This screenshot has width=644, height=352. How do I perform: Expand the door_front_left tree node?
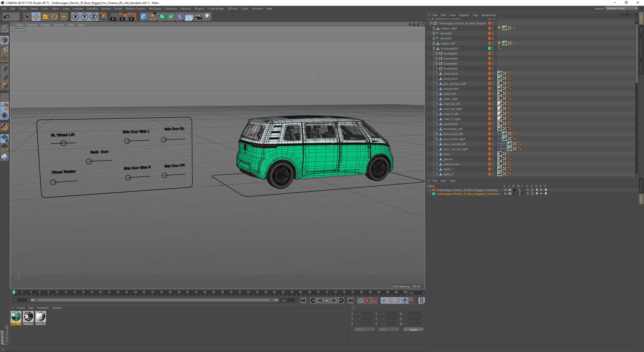click(x=437, y=134)
